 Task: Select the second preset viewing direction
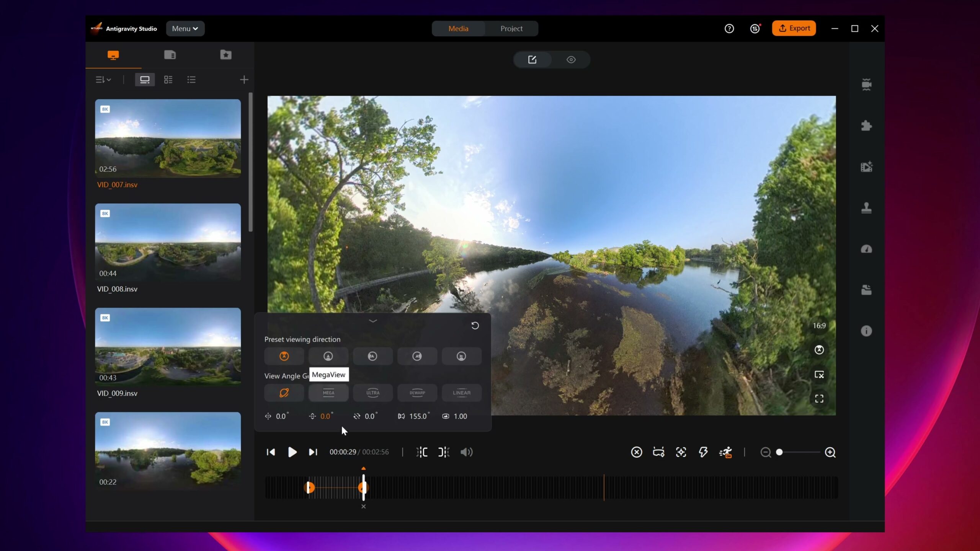coord(328,356)
